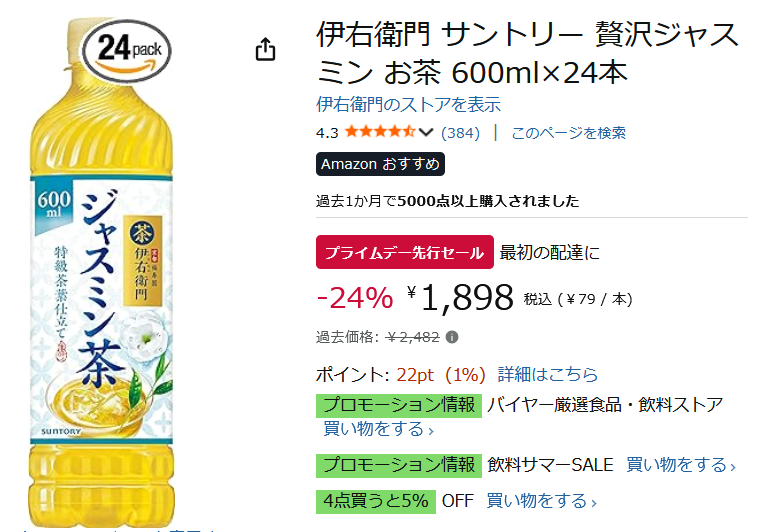Click the Amazon おすすめ badge
780x532 pixels.
click(x=380, y=164)
